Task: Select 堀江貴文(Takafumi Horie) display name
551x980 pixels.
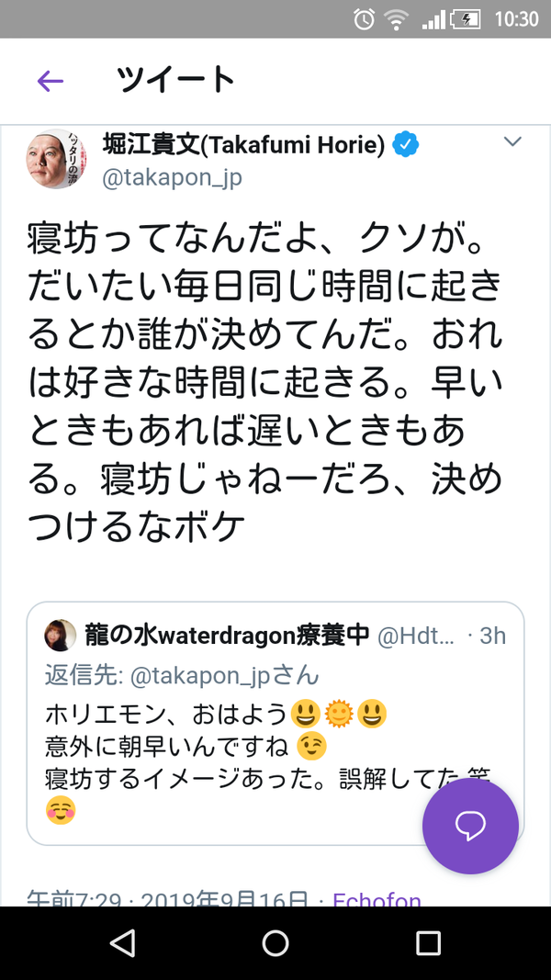Action: click(243, 145)
